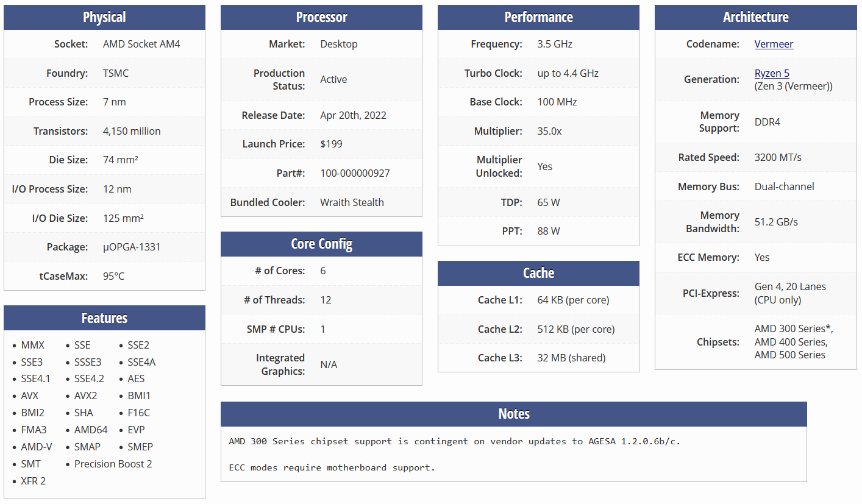Select the 95°C tCaseMax value

(113, 276)
